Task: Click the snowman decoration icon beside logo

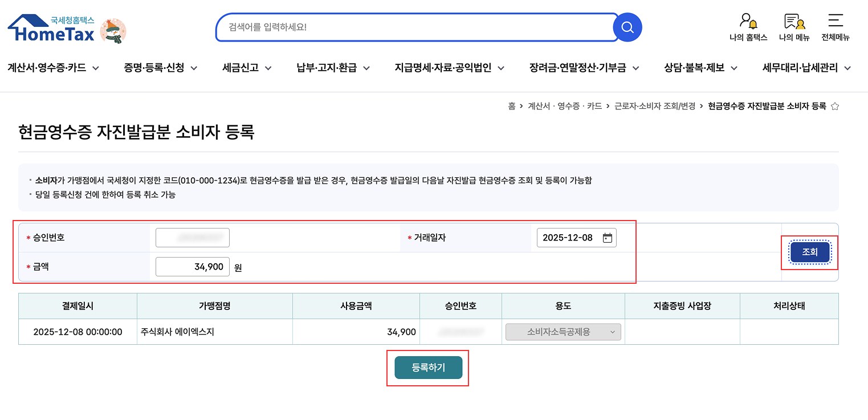Action: pyautogui.click(x=113, y=31)
